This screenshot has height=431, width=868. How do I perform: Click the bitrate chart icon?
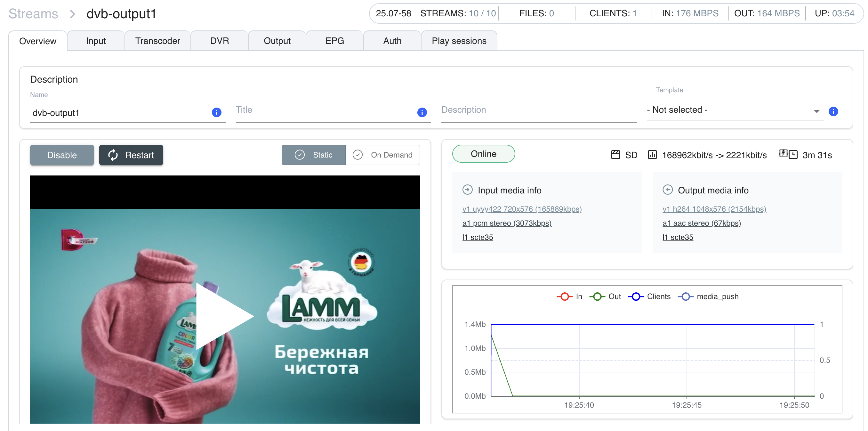point(652,155)
